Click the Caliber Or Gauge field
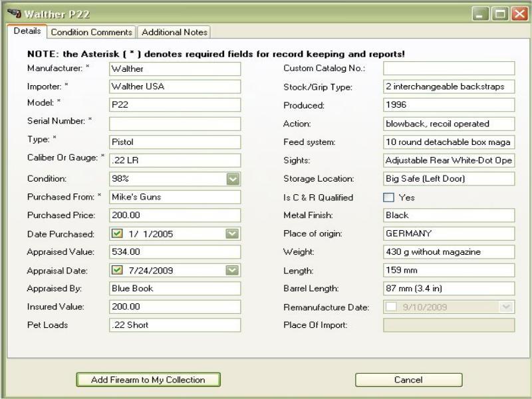This screenshot has height=399, width=532. click(x=175, y=160)
